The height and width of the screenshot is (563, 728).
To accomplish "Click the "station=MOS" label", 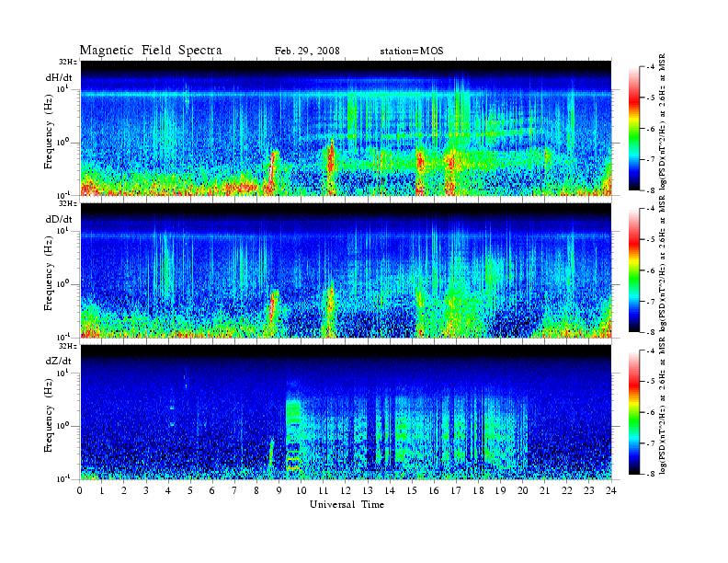I will (412, 51).
